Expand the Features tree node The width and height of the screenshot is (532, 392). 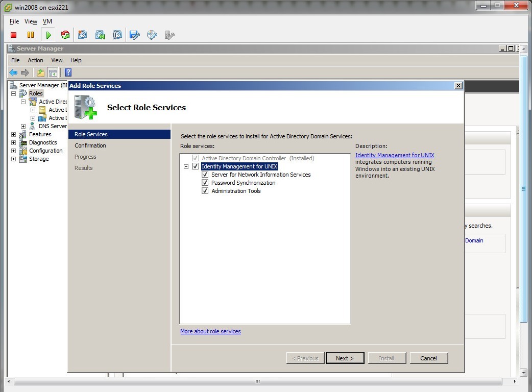click(x=13, y=134)
